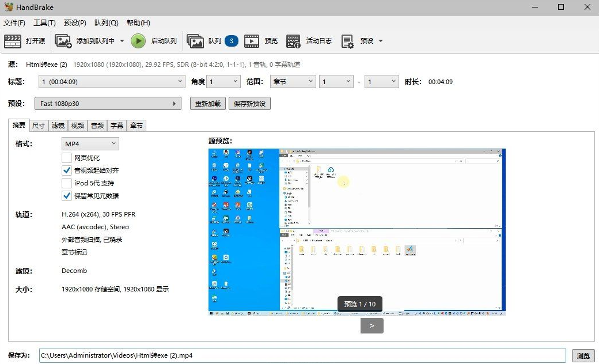
Task: Click the 保存新预设 button
Action: pyautogui.click(x=249, y=104)
